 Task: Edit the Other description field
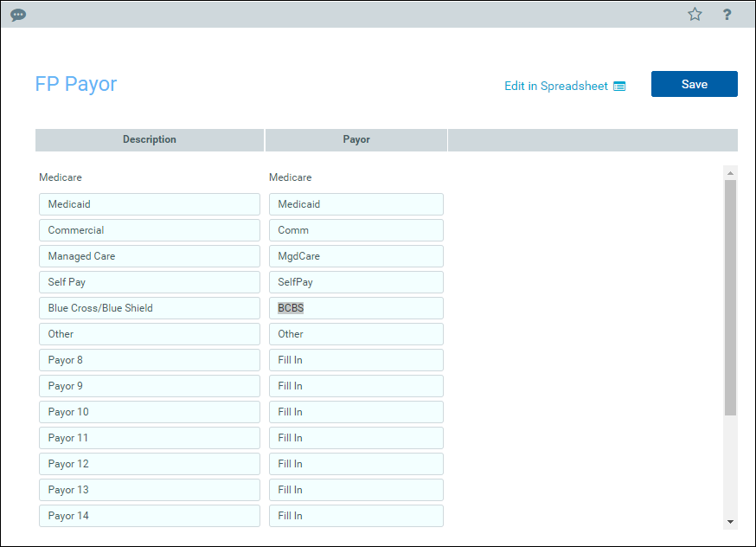pyautogui.click(x=150, y=334)
